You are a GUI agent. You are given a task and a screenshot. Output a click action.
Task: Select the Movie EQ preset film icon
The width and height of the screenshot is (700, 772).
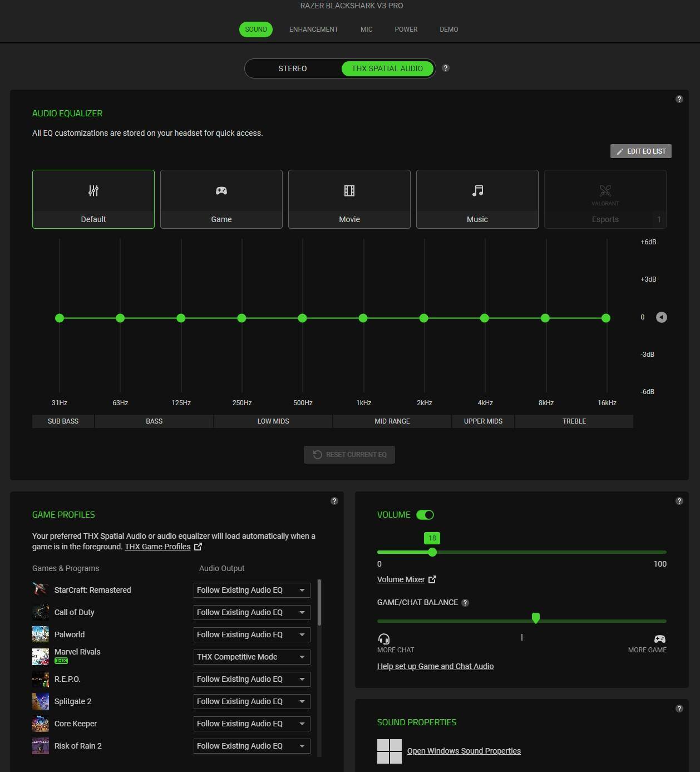tap(349, 191)
